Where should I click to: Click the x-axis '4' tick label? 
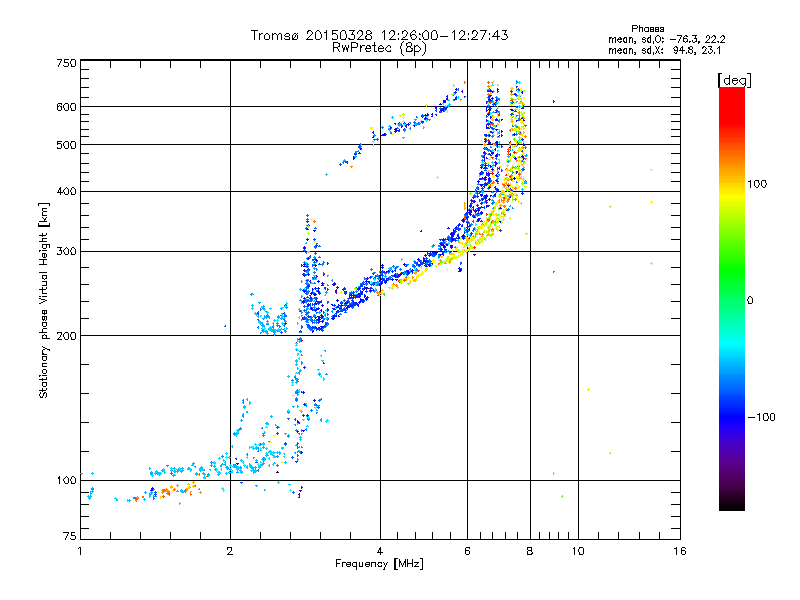point(380,551)
